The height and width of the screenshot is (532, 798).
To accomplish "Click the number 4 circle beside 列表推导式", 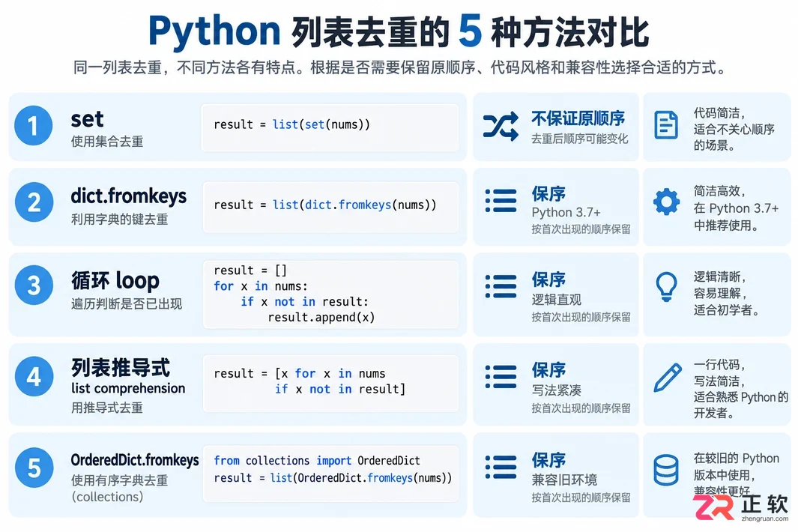I will point(34,376).
